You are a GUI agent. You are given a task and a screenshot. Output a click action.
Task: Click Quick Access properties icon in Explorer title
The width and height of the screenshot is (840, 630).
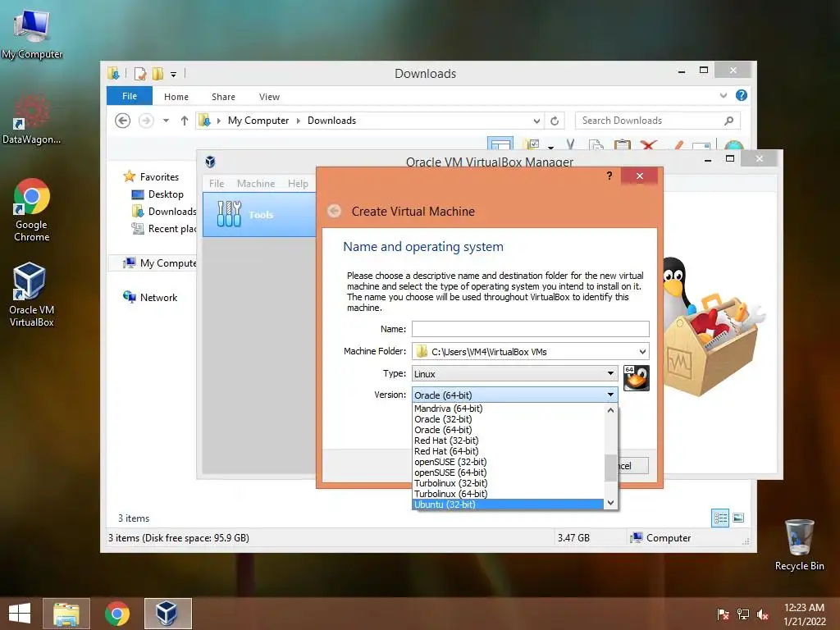139,73
